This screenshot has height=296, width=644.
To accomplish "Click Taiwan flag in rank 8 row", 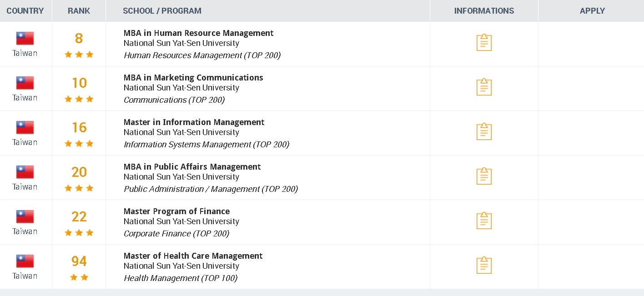I will (25, 38).
